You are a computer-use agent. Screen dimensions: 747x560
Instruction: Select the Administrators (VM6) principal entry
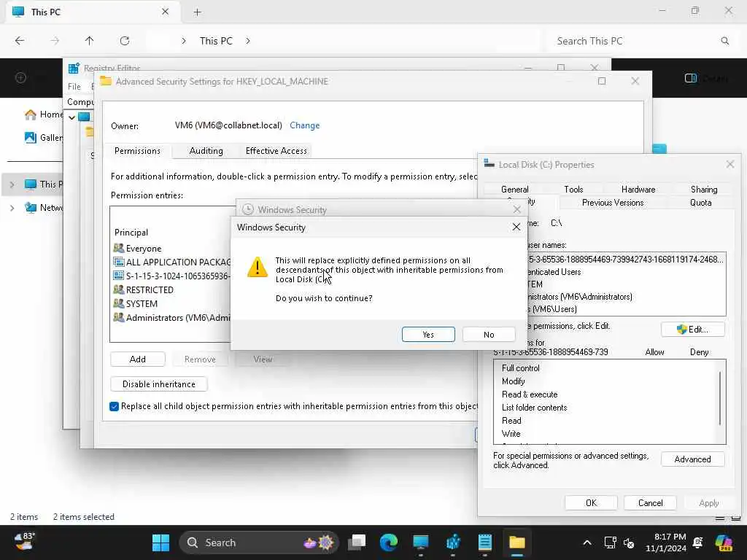tap(172, 317)
